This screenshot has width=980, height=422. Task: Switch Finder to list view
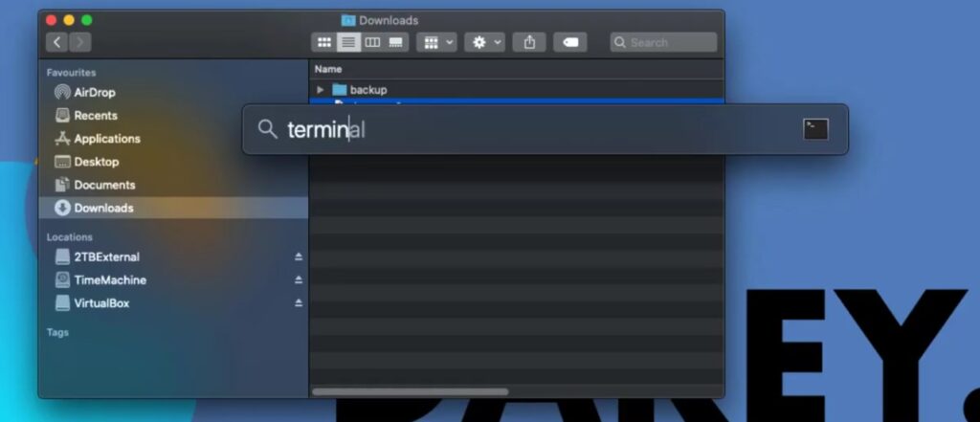348,42
